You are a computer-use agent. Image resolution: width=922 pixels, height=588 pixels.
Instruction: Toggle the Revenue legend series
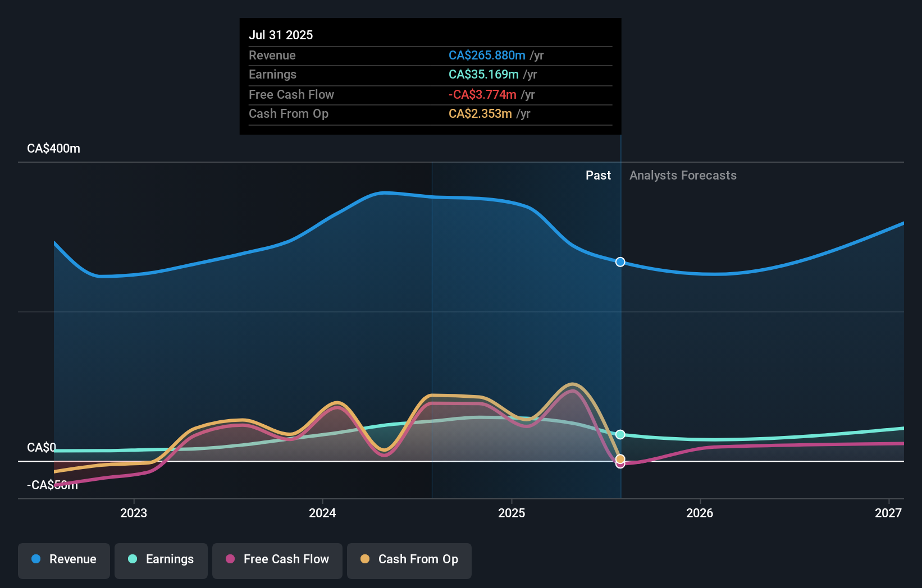tap(64, 561)
